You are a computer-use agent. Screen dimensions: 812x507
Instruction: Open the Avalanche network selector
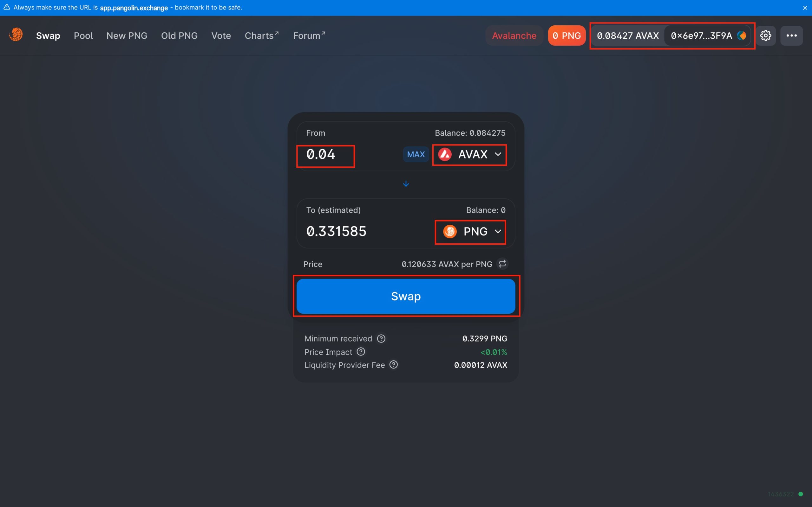pyautogui.click(x=514, y=35)
